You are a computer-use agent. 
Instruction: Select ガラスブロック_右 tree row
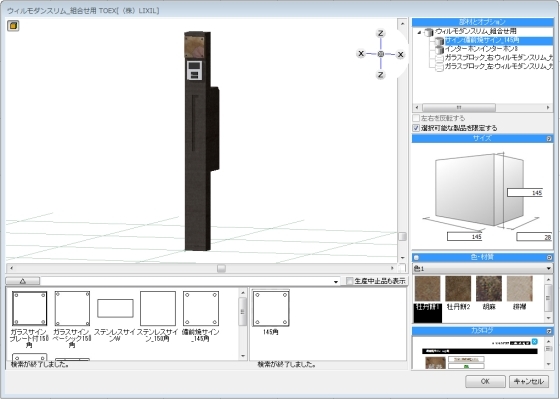click(x=499, y=58)
